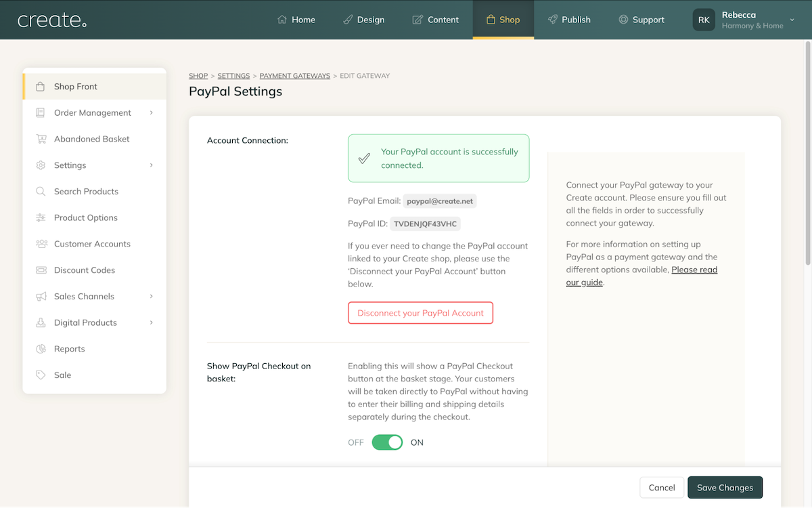Click the Product Options sliders icon
This screenshot has height=508, width=812.
tap(41, 217)
